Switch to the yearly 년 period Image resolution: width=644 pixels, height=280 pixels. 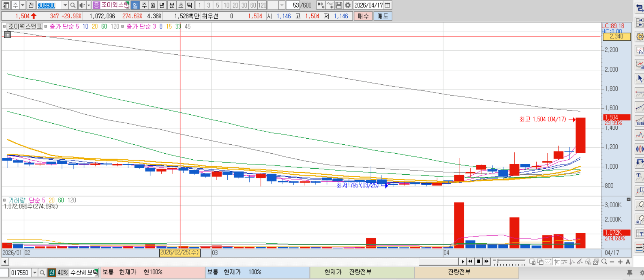click(162, 5)
